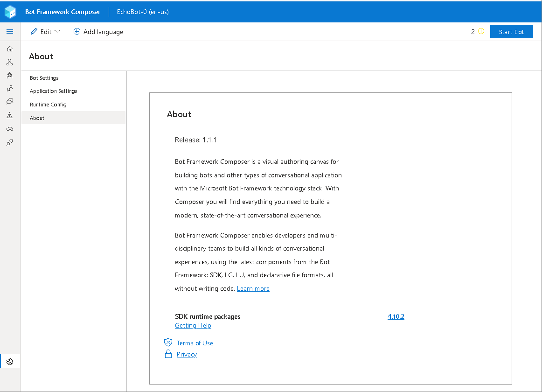Select the Design flow icon
This screenshot has height=392, width=542.
click(10, 62)
